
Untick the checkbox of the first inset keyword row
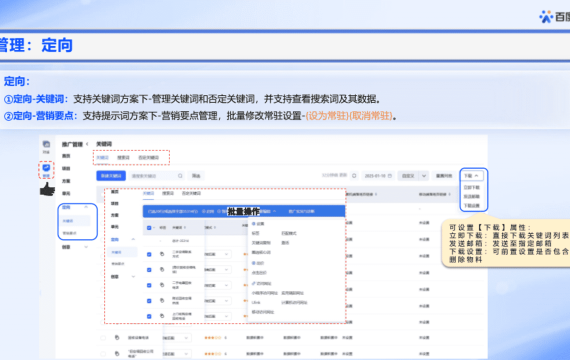(x=149, y=254)
